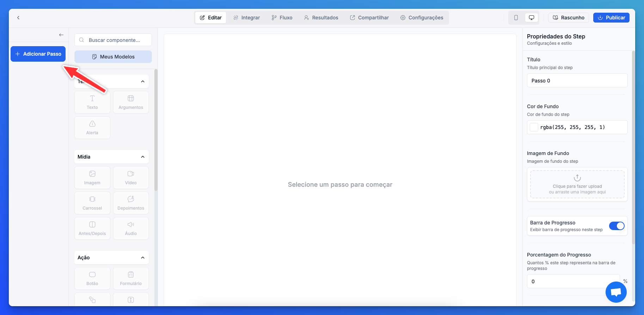Insert the Depoimentos component
This screenshot has width=644, height=315.
pos(131,203)
